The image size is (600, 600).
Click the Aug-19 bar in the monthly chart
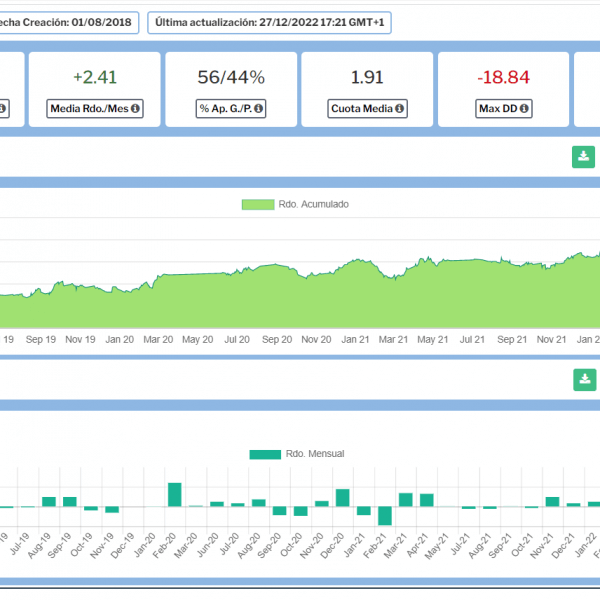click(49, 502)
